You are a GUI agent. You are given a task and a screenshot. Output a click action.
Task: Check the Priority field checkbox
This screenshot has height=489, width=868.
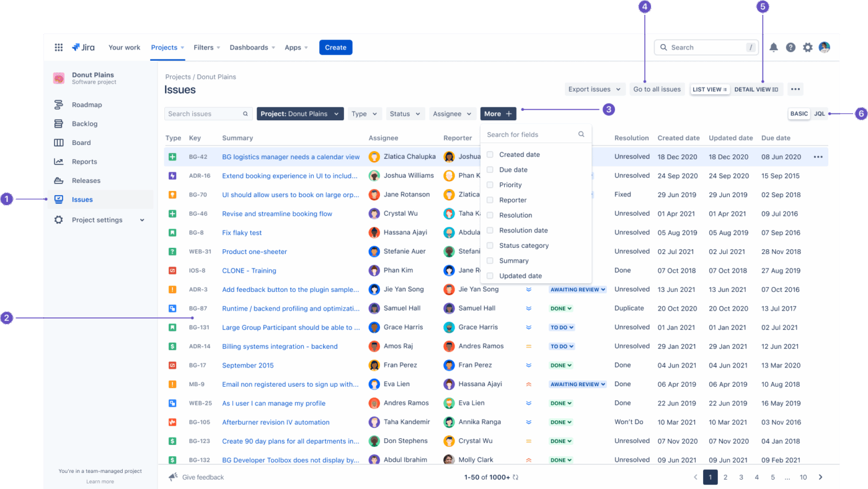[490, 184]
